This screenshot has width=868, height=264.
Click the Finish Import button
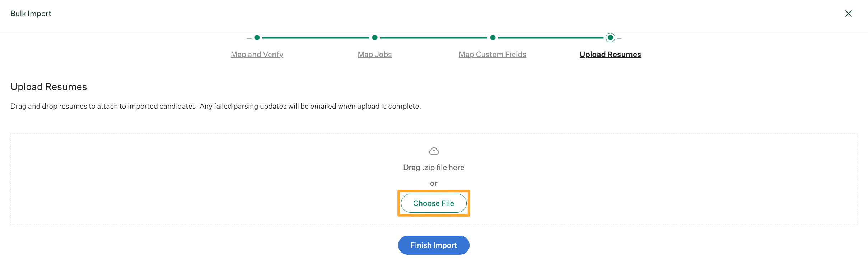point(434,245)
